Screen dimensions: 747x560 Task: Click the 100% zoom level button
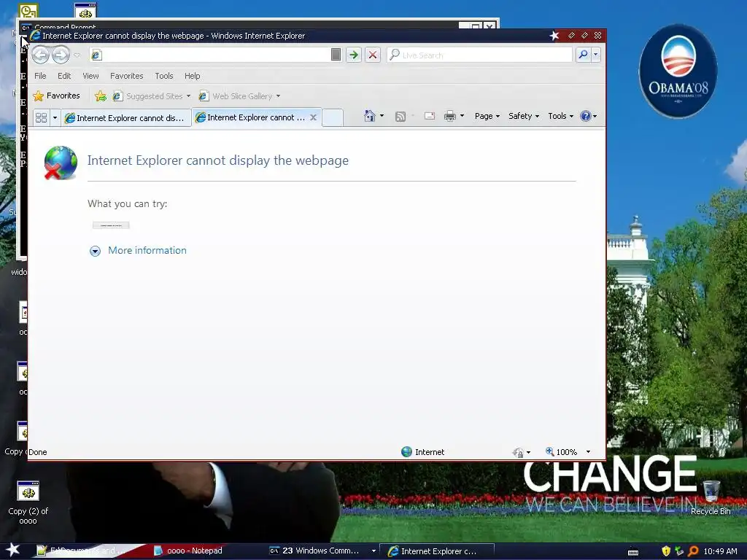click(561, 452)
